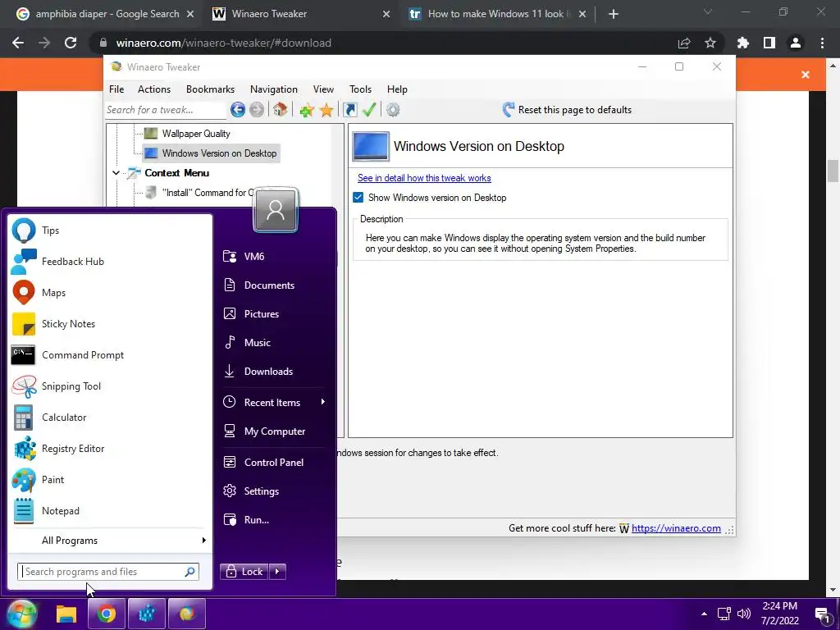Click the user account picture

(276, 210)
